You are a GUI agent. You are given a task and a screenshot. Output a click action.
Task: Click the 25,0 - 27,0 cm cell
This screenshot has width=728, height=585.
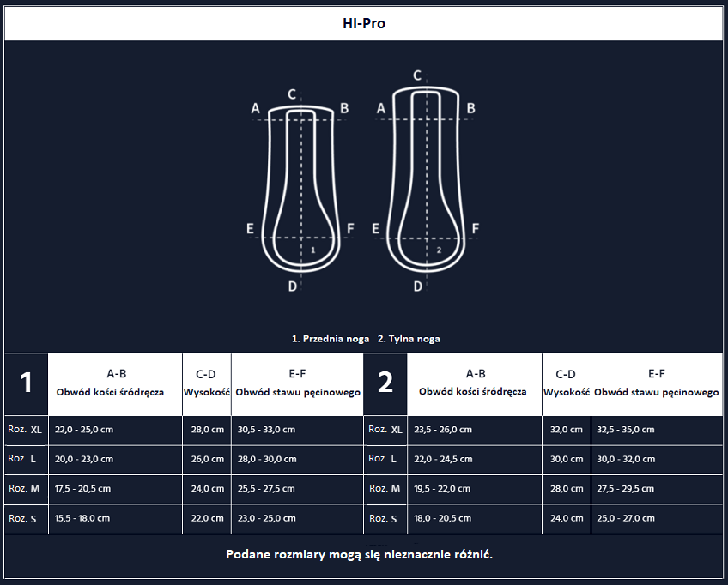click(624, 518)
